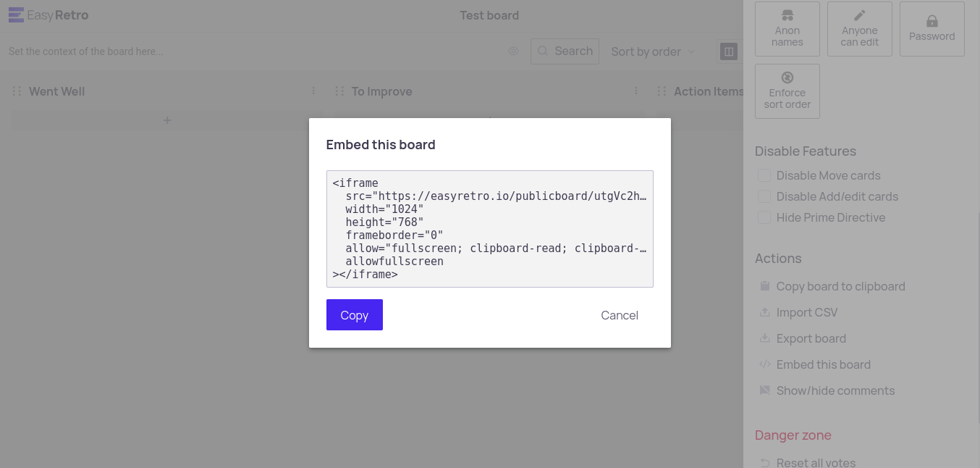Turn on Anyone can edit
This screenshot has width=980, height=468.
point(859,29)
